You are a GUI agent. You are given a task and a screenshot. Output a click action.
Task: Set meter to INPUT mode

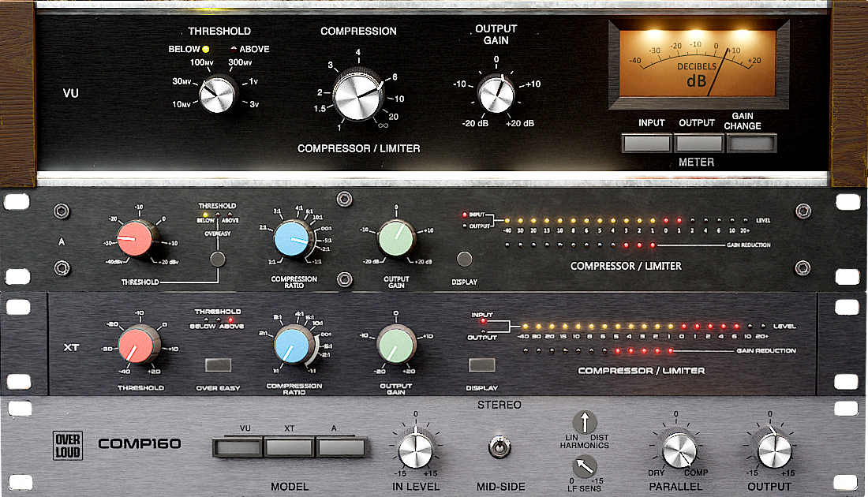tap(645, 143)
